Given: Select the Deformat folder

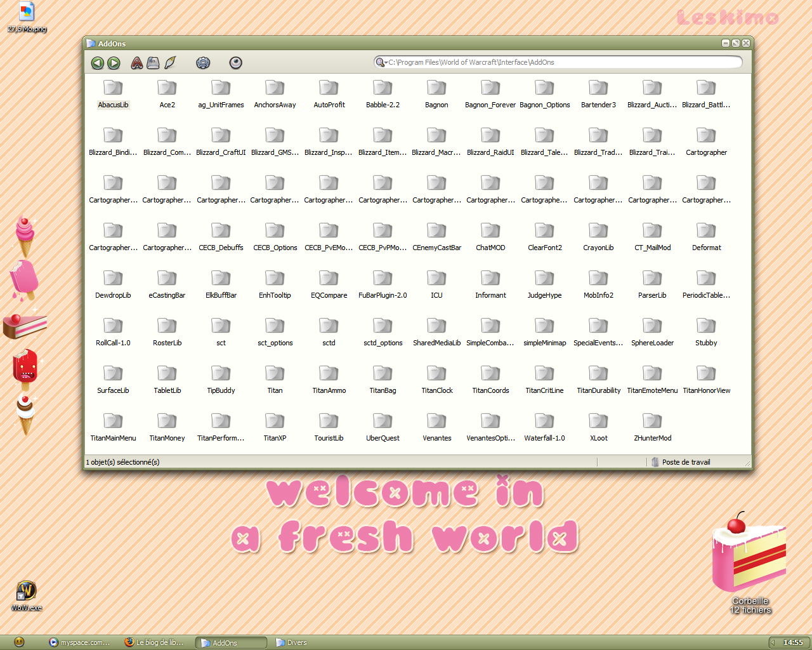Looking at the screenshot, I should (x=706, y=237).
